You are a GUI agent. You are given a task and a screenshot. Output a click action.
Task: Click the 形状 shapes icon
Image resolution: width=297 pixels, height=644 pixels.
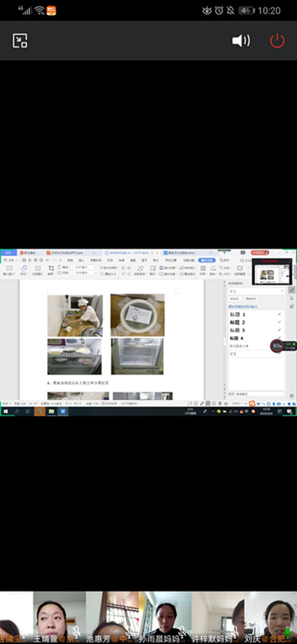coord(24,270)
